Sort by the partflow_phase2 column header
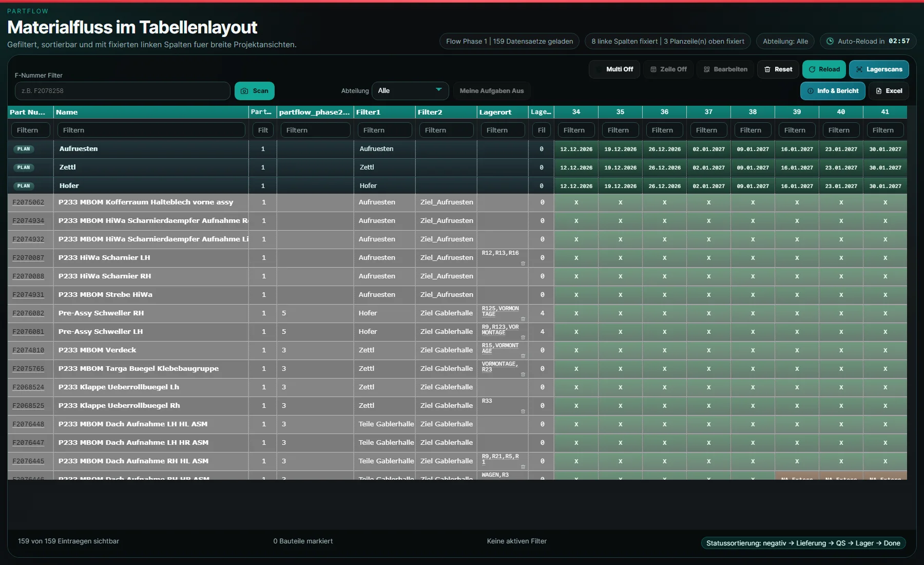The width and height of the screenshot is (924, 565). 315,112
